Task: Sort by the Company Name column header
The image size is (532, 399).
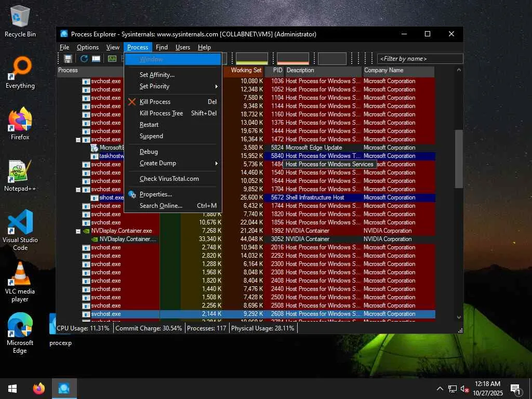Action: 398,70
